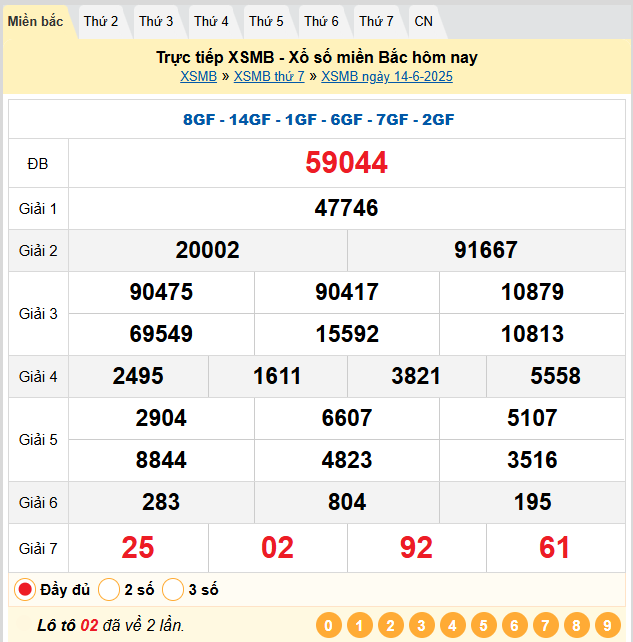The width and height of the screenshot is (633, 642).
Task: Click the orange digit 1 circle
Action: coord(359,626)
